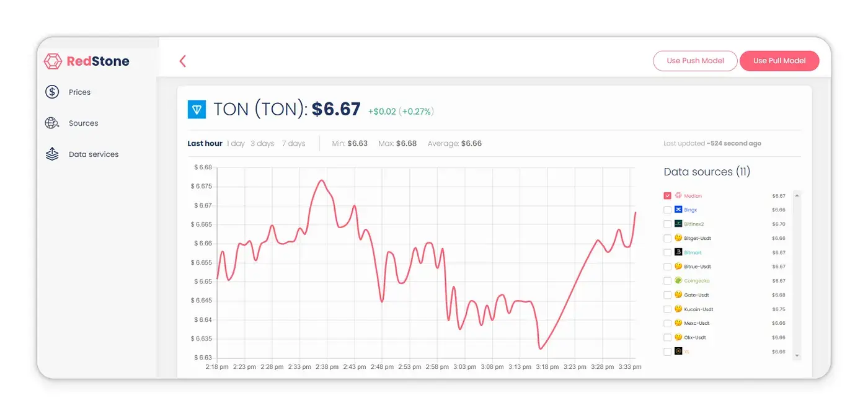This screenshot has height=416, width=868.
Task: Click the Bingx exchange icon
Action: 679,210
